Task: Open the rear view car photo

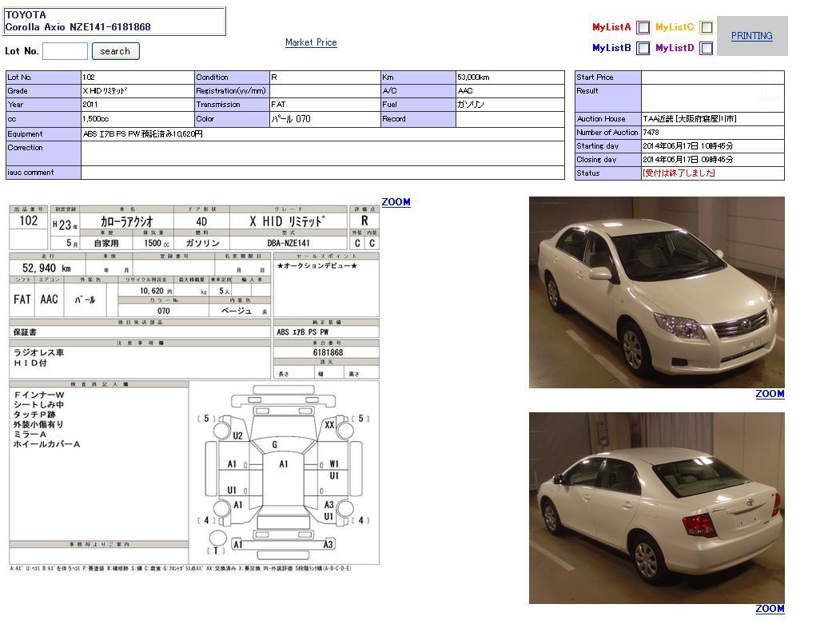Action: 656,508
